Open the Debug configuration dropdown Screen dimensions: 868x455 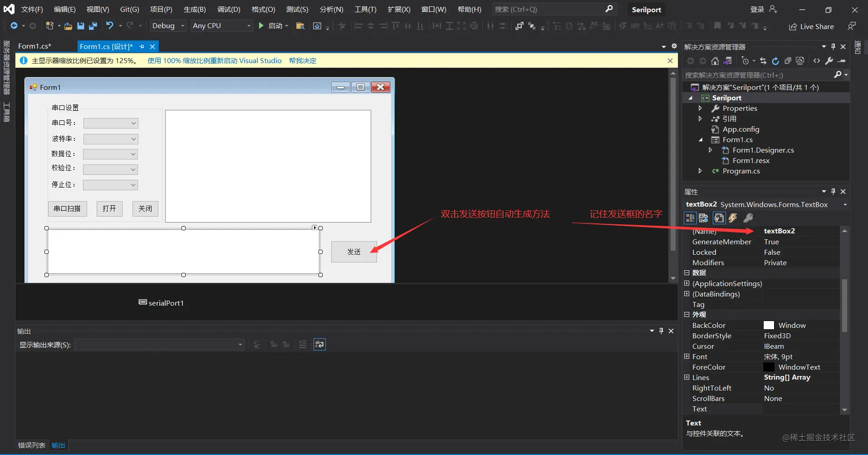[x=168, y=26]
